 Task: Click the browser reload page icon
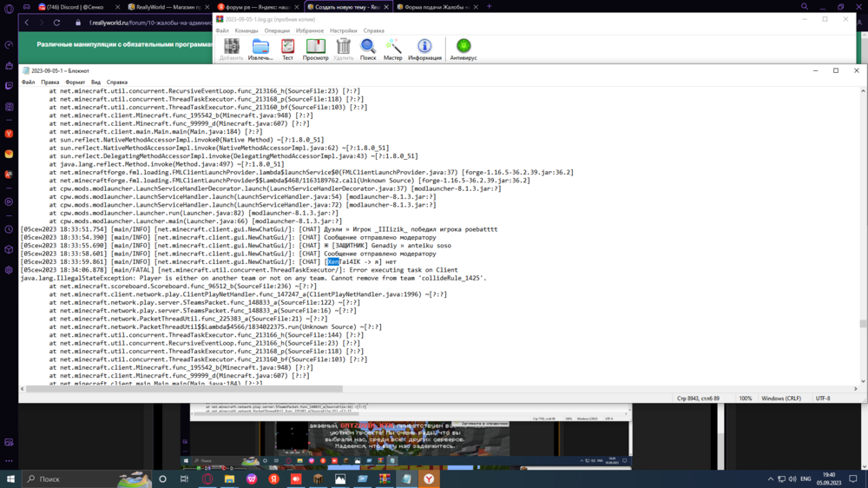[x=56, y=23]
